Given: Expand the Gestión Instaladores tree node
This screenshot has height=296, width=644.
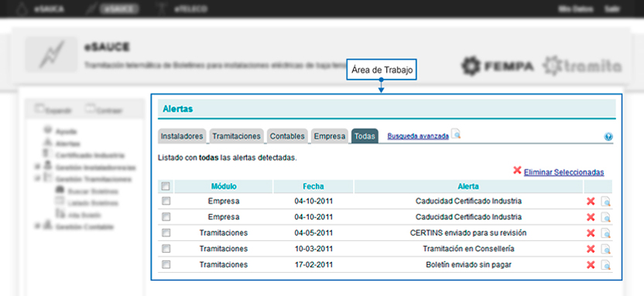Looking at the screenshot, I should coord(38,167).
